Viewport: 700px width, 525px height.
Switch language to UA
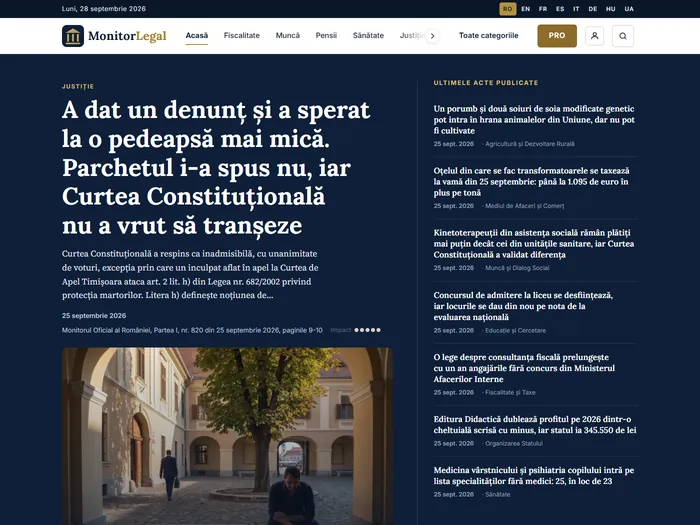pos(629,9)
